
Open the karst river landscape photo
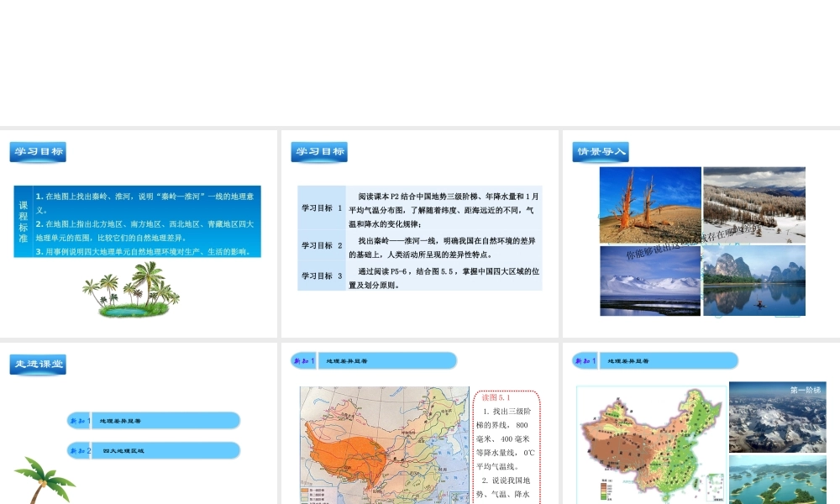point(753,281)
